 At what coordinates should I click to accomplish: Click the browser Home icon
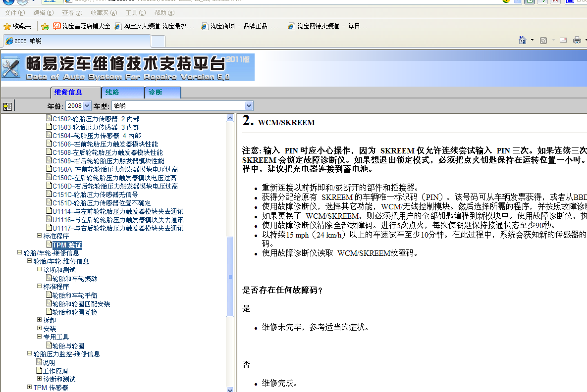(523, 40)
